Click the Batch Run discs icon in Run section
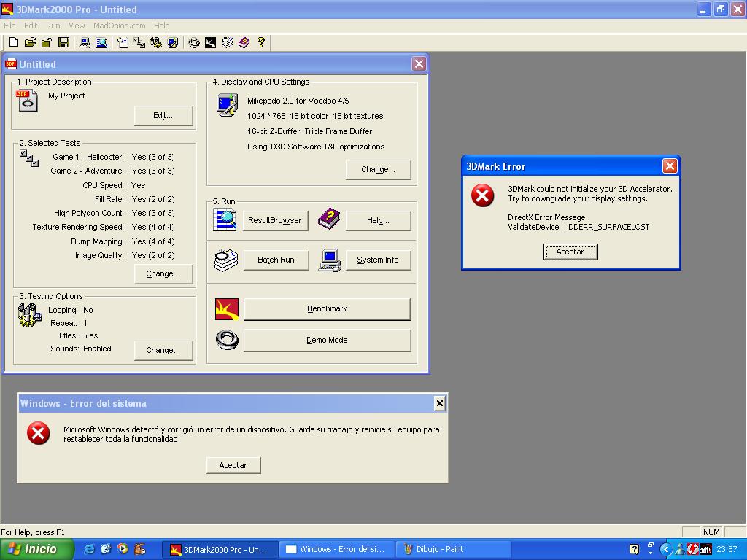 point(226,260)
